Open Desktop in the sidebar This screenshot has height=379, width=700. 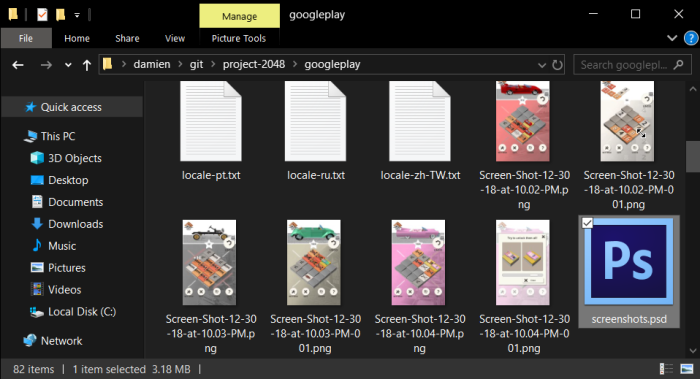point(68,180)
